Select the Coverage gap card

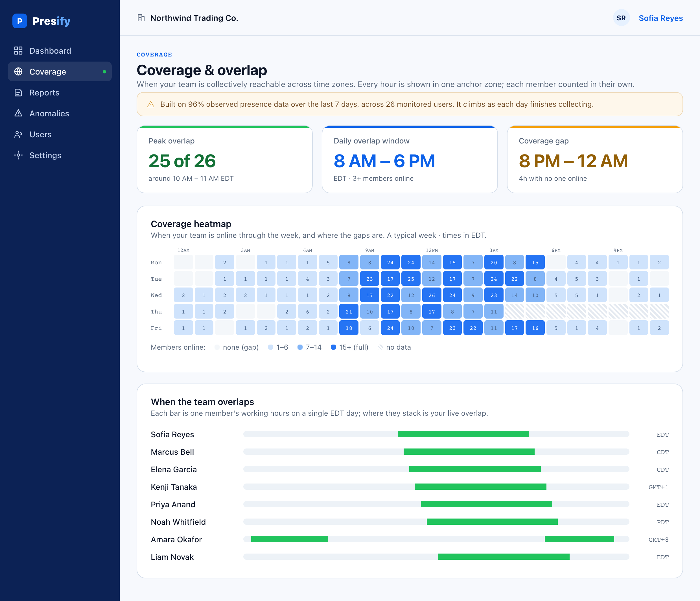point(595,159)
